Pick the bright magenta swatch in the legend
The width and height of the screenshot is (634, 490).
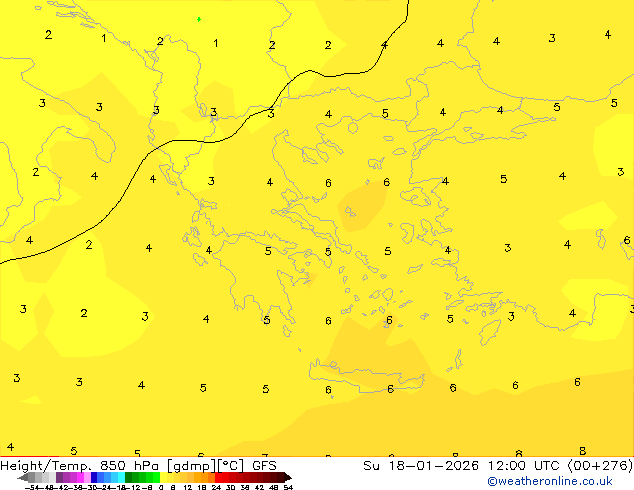coord(80,477)
